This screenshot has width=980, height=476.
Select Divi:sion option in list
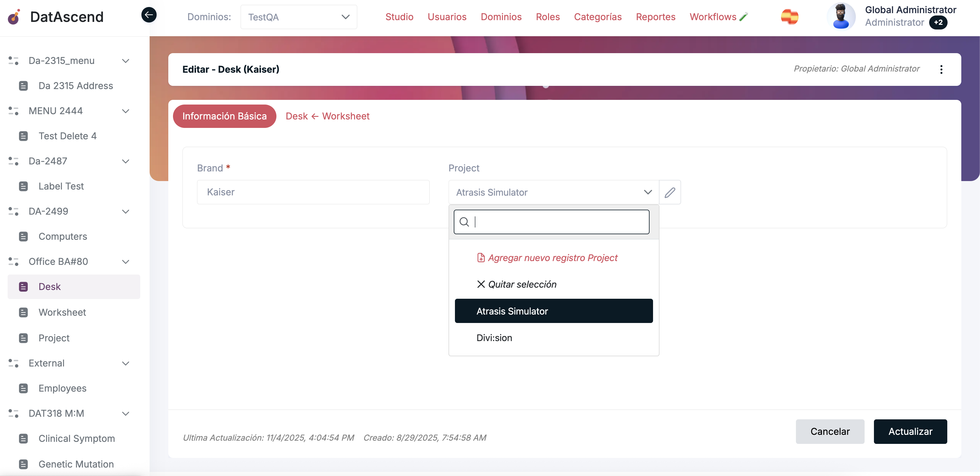click(494, 338)
